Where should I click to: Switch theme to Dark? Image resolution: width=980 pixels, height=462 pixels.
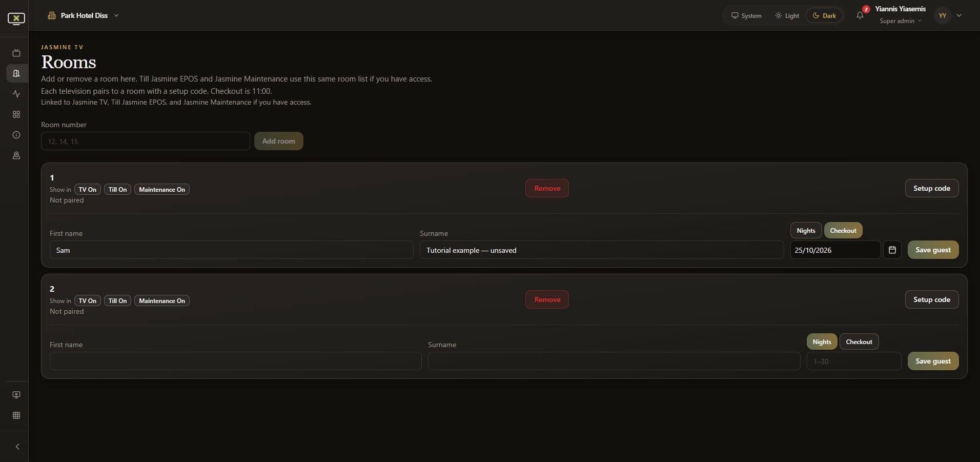(x=824, y=15)
